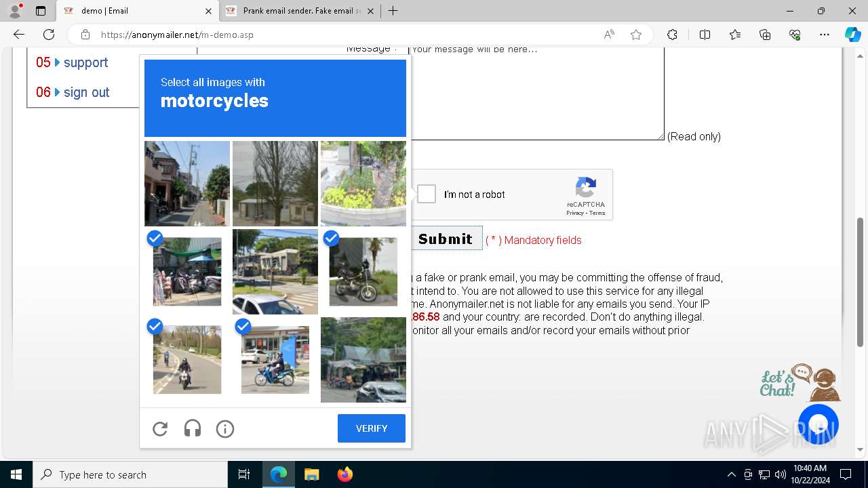The height and width of the screenshot is (488, 868).
Task: Close the demo | Email tab
Action: 208,11
